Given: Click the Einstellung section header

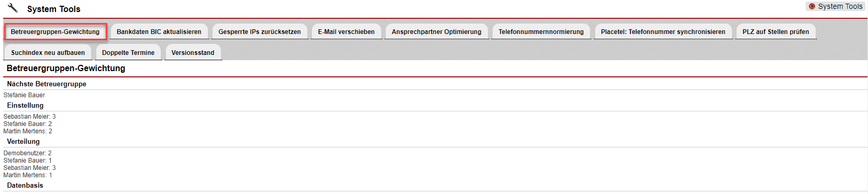Looking at the screenshot, I should 25,105.
